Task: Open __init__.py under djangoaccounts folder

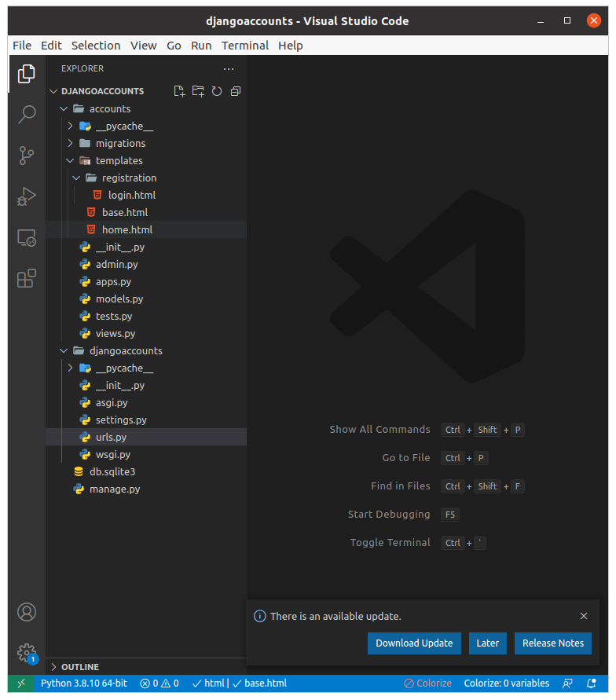Action: 146,385
